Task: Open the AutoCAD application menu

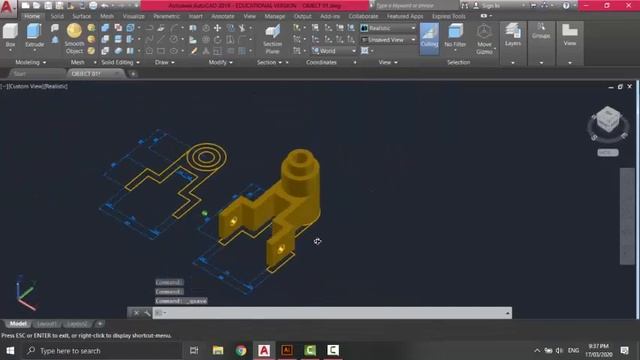Action: (x=8, y=8)
